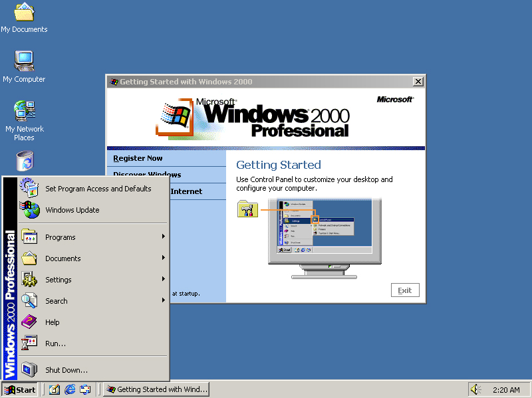This screenshot has width=532, height=398.
Task: Click the Start button
Action: [x=20, y=389]
